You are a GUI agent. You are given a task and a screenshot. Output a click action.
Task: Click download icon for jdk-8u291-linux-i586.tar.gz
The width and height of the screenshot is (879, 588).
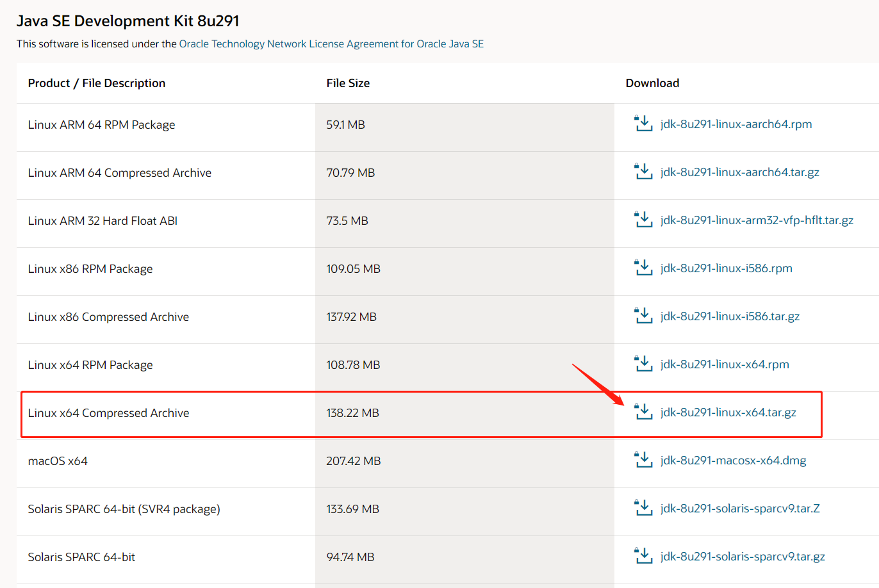[x=643, y=316]
